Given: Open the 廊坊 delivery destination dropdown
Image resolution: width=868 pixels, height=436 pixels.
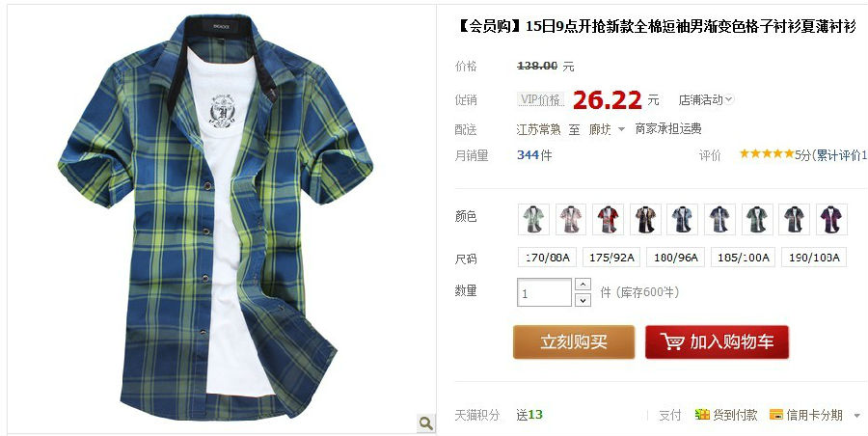Looking at the screenshot, I should pos(607,129).
